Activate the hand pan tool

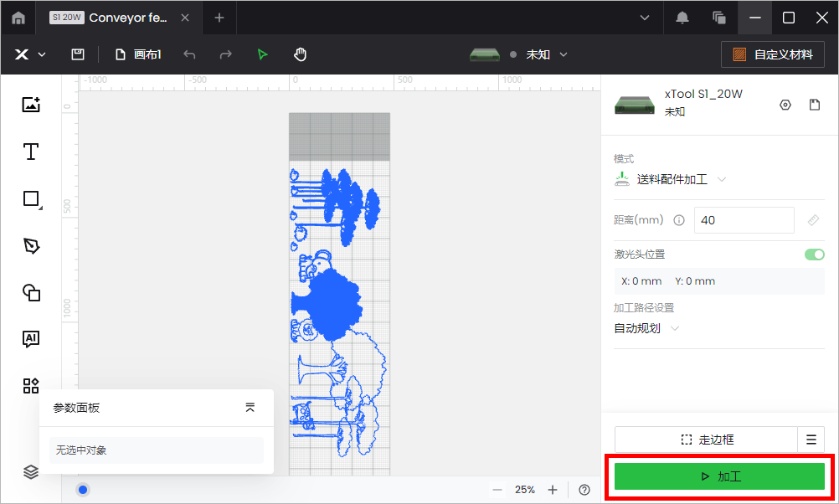[x=300, y=54]
